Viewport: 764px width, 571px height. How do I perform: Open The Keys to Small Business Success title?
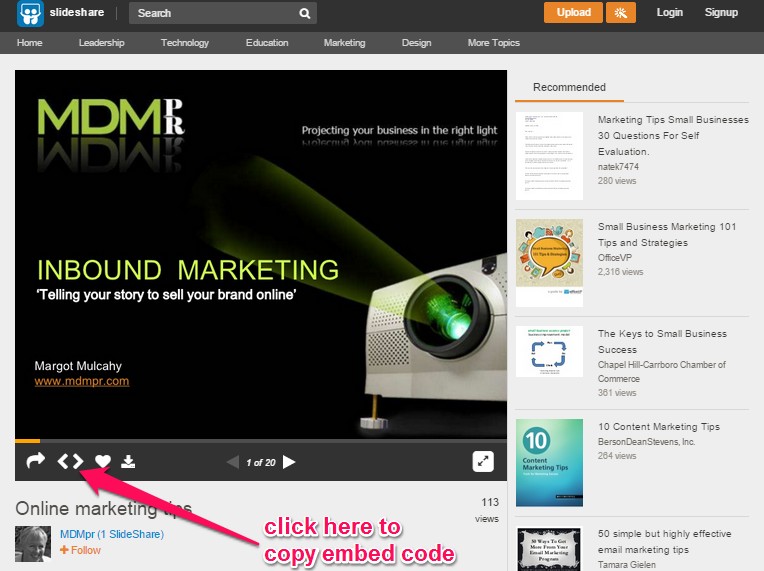click(x=662, y=342)
